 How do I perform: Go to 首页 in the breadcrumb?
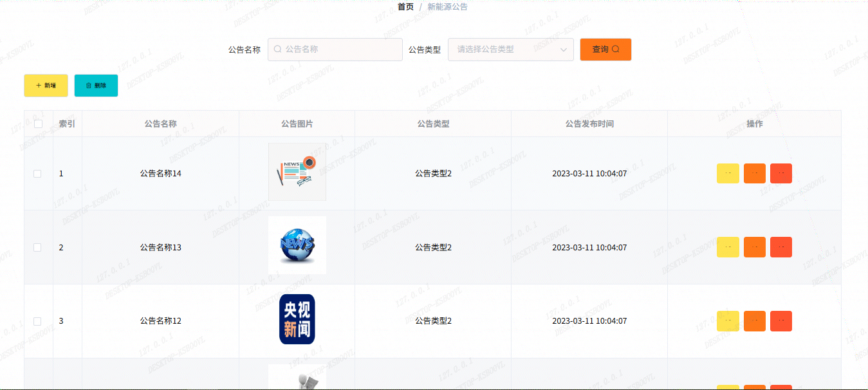(405, 6)
